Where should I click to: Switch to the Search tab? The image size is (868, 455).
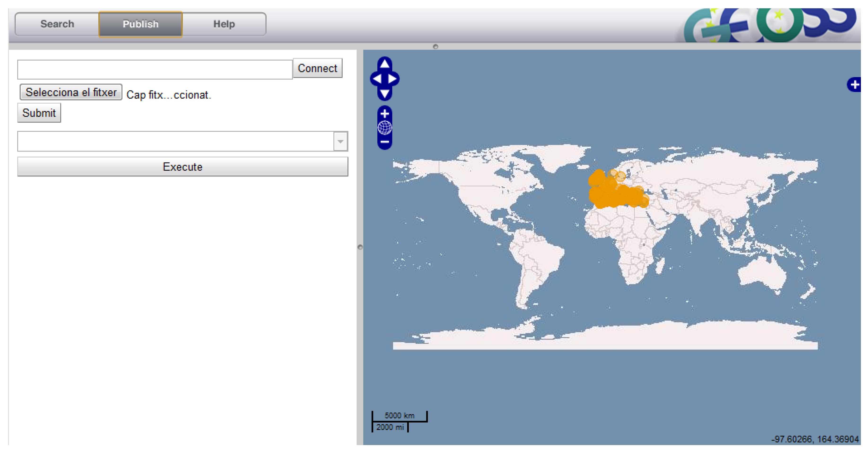57,24
